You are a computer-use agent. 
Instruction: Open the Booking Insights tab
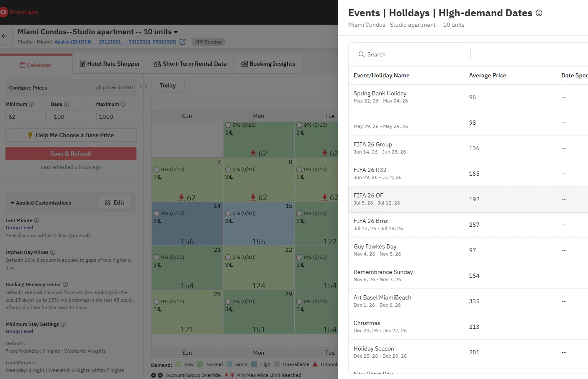tap(268, 64)
